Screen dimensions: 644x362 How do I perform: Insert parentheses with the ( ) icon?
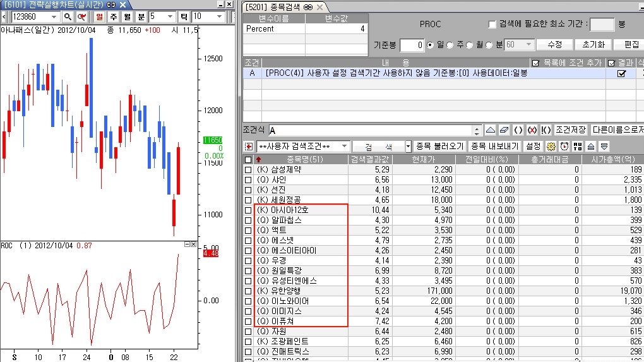[x=518, y=130]
